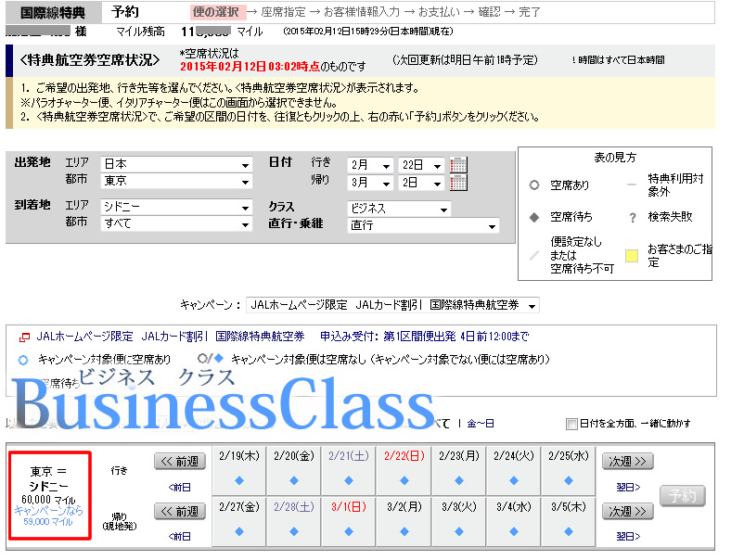Open outbound day dropdown showing 22日
Viewport: 744px width, 560px height.
point(421,165)
